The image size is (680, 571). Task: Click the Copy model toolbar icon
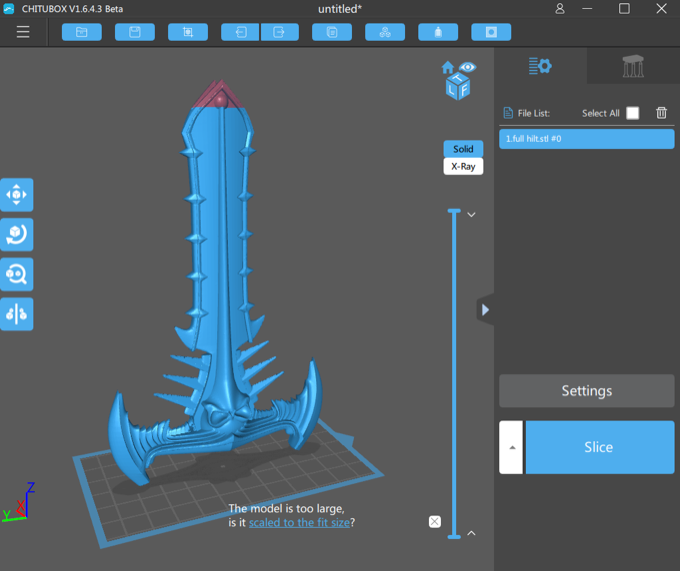(x=332, y=32)
